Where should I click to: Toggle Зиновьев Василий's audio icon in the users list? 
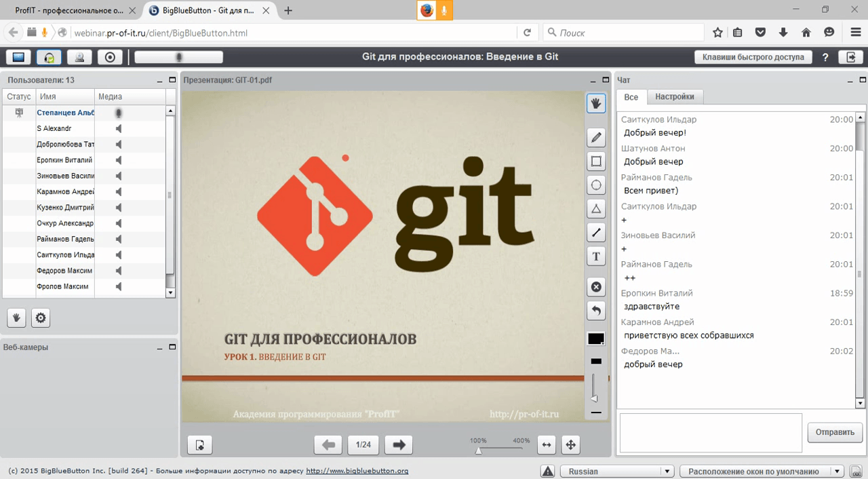(x=119, y=176)
